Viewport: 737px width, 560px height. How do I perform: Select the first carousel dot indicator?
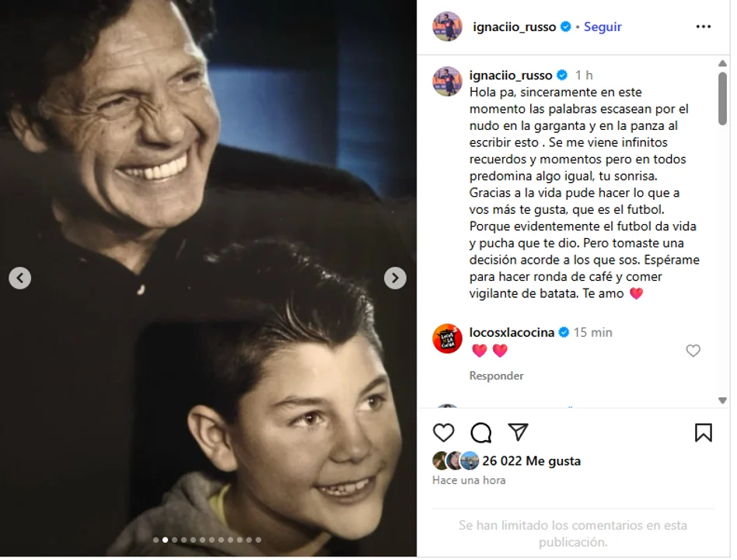156,541
